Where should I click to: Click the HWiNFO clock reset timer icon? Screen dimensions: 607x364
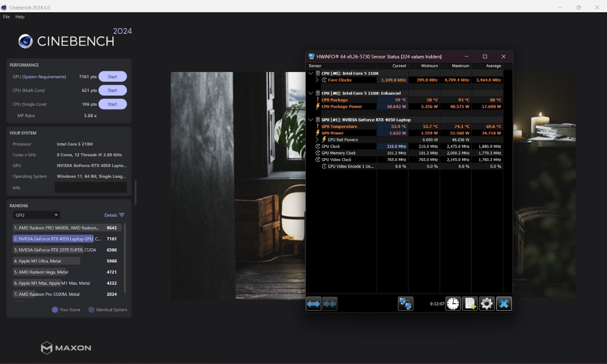(453, 303)
